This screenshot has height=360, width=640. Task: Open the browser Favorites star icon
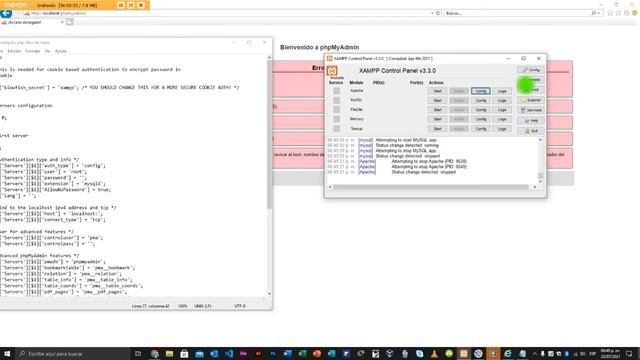[618, 13]
